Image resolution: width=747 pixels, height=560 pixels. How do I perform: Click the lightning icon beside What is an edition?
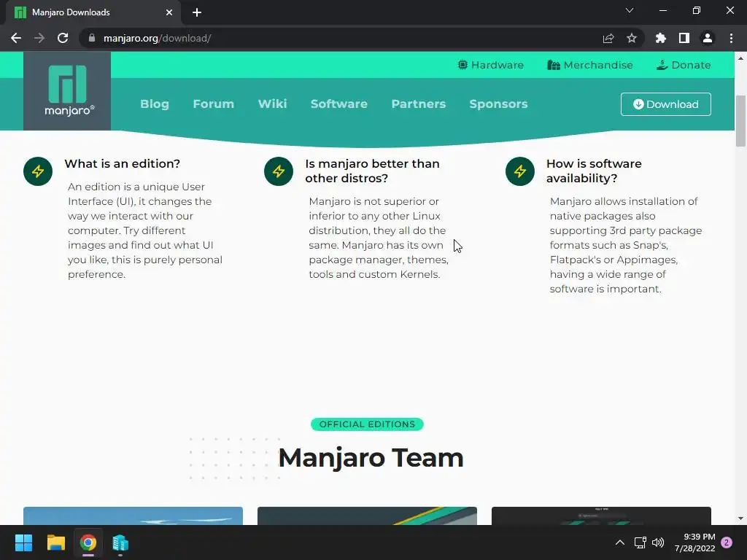38,171
